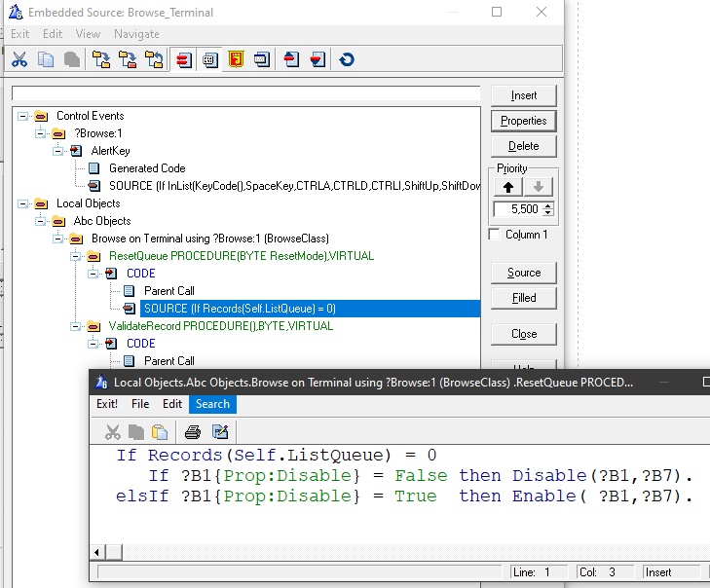
Task: Click the empty locator field above tree
Action: (245, 93)
